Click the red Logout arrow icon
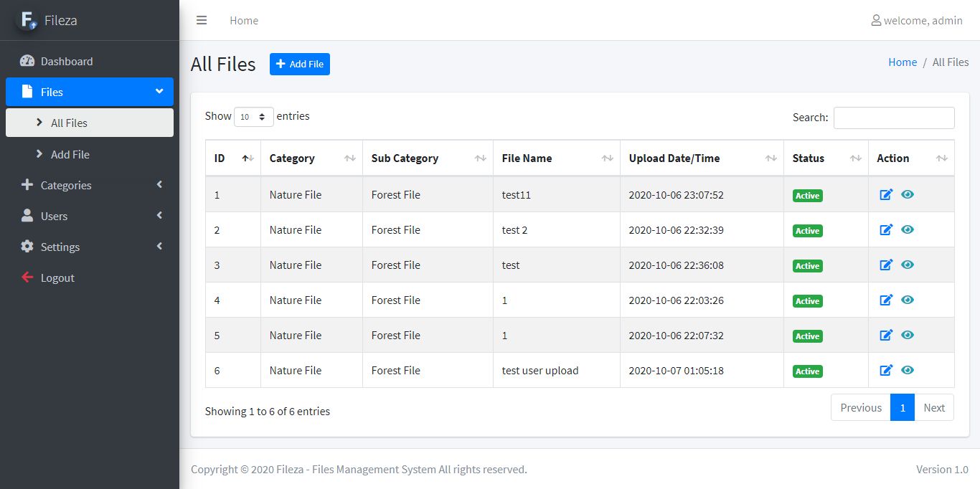 (x=27, y=277)
